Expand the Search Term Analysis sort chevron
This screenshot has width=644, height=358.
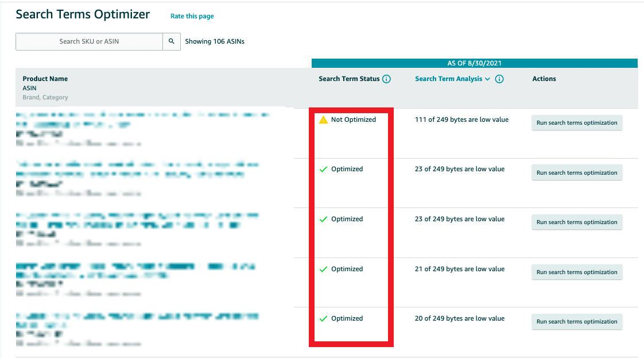pos(488,79)
